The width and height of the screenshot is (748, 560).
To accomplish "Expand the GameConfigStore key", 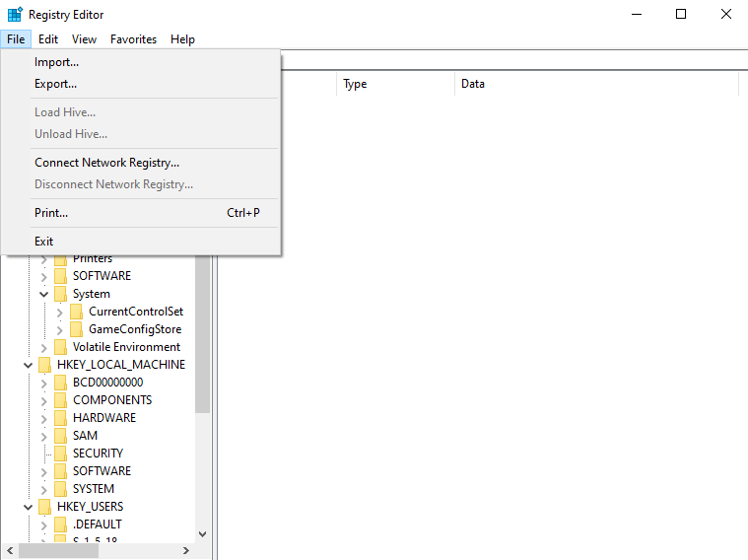I will pos(60,330).
